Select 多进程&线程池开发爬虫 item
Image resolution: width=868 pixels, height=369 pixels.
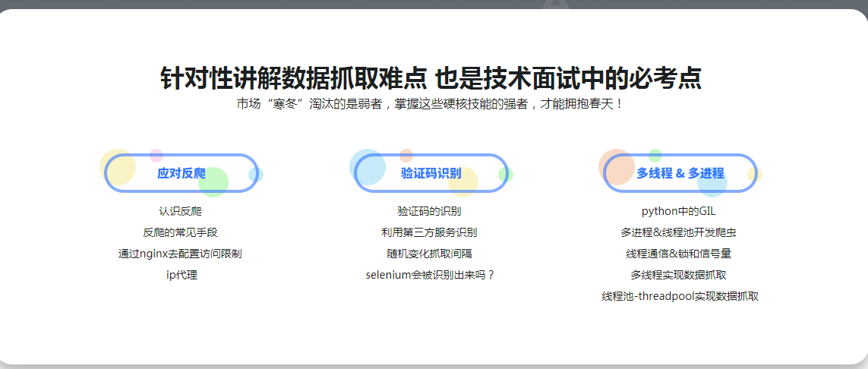678,232
